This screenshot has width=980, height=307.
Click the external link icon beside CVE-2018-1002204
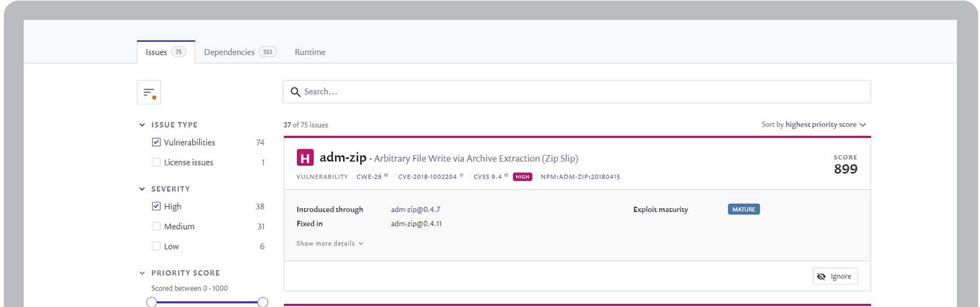pos(461,176)
